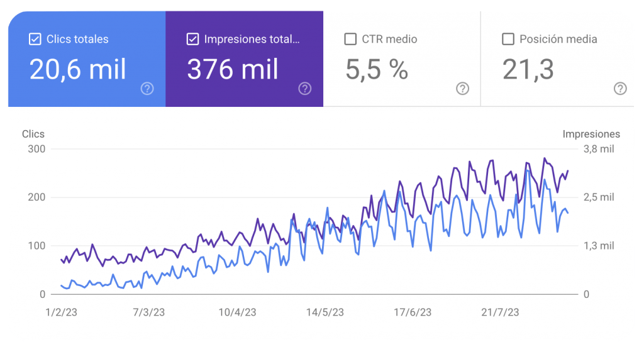Click the Impresiones axis title
Screen dimensions: 644x357
(591, 134)
